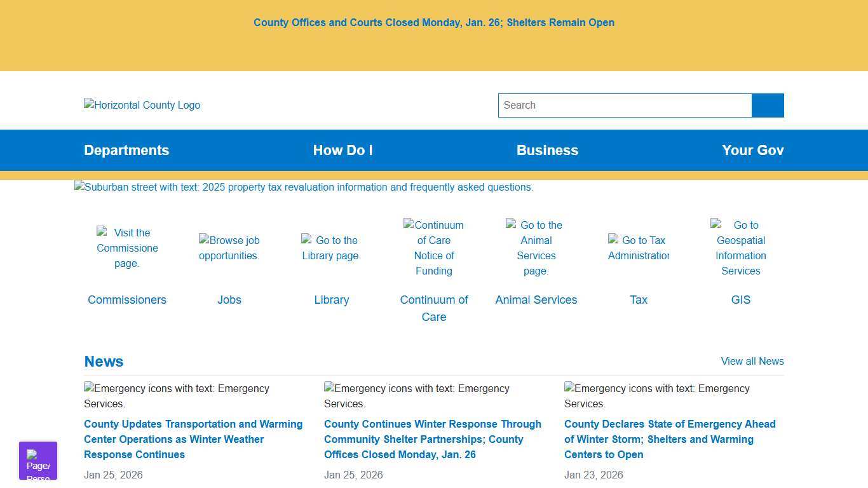Click the Animal Services page icon
The image size is (868, 488).
[x=536, y=248]
